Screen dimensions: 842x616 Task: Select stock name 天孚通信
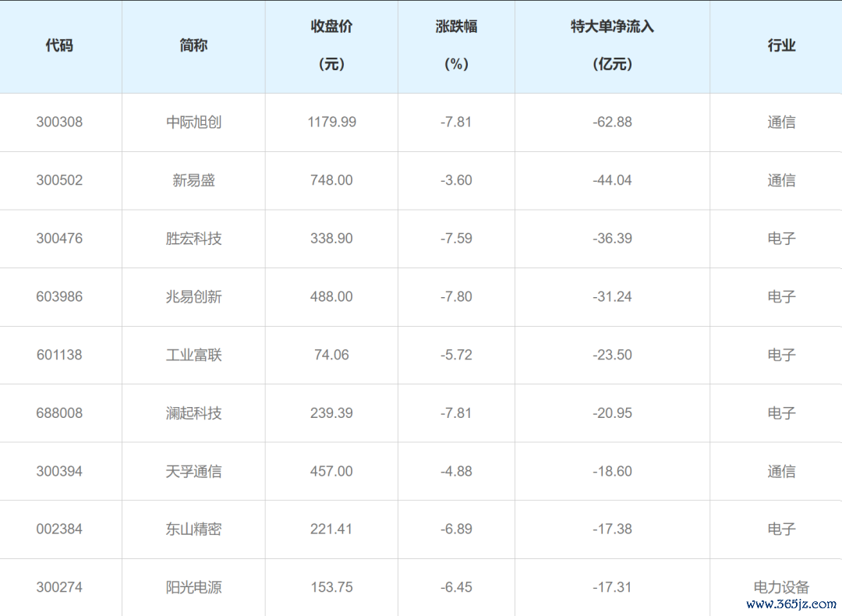[193, 472]
